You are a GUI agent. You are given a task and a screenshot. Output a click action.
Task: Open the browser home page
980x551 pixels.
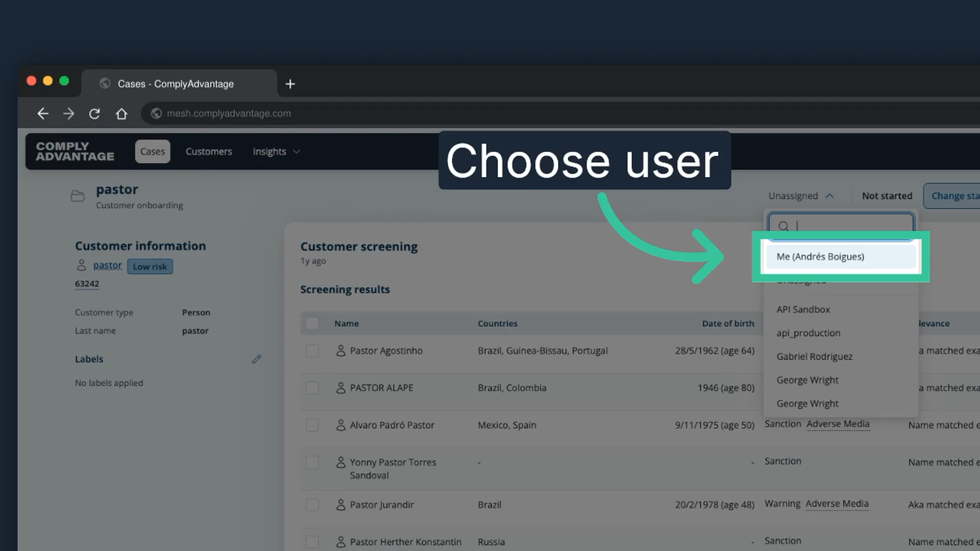point(121,114)
